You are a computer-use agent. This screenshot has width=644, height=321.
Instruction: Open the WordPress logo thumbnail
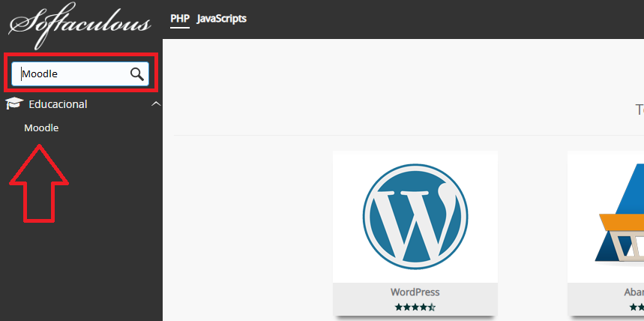[x=415, y=217]
